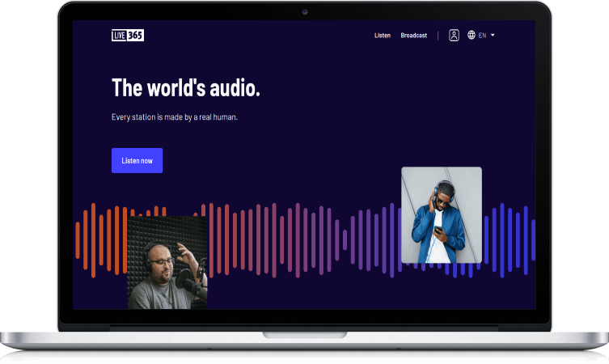Open the user account profile icon
Image resolution: width=609 pixels, height=364 pixels.
coord(454,36)
